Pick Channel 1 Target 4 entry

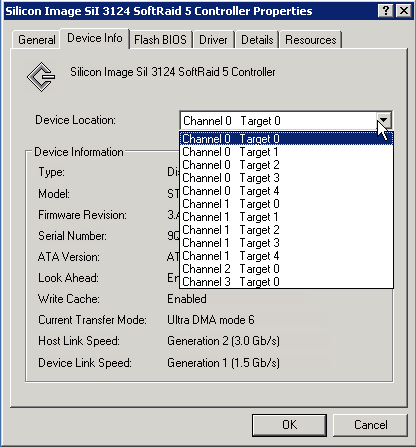[x=286, y=256]
